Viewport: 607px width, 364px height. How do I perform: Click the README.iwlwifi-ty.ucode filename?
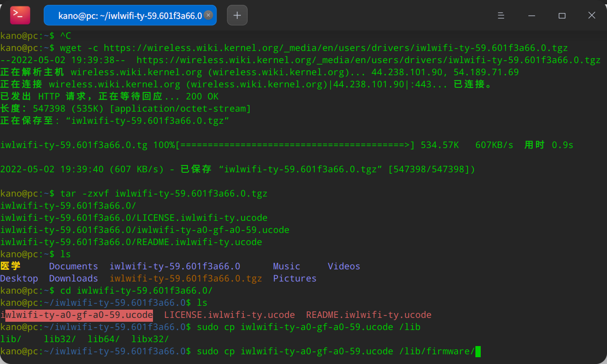point(368,314)
